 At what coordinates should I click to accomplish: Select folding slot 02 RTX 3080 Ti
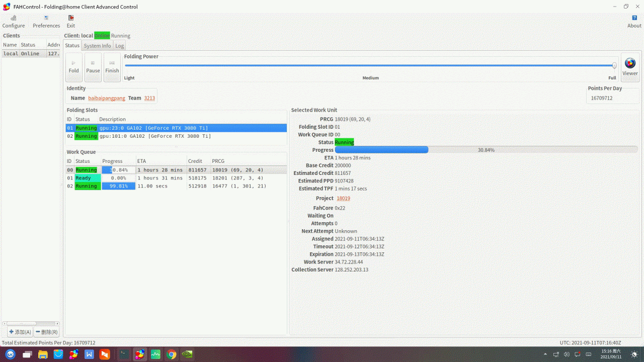(x=176, y=136)
